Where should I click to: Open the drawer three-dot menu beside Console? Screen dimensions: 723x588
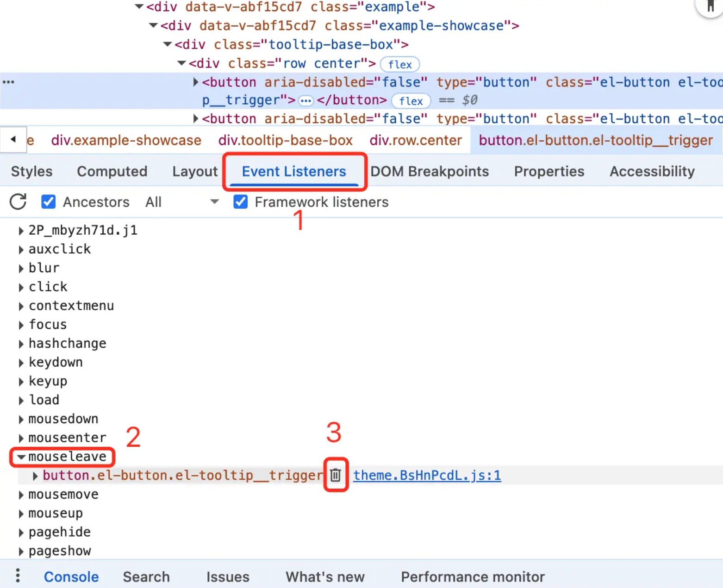pyautogui.click(x=18, y=575)
